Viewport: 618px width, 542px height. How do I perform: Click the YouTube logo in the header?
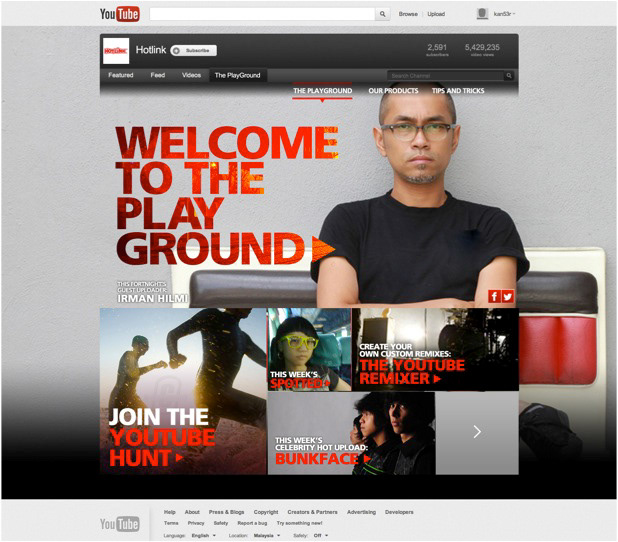coord(119,14)
